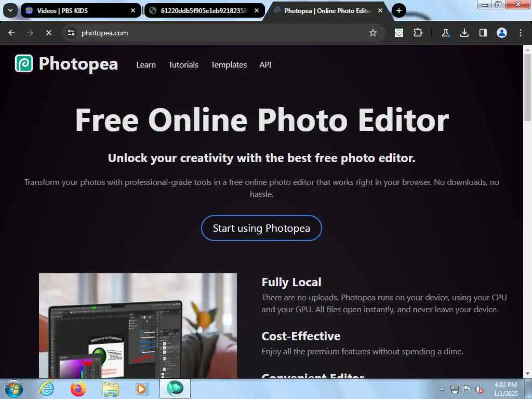Click the Action Center flag icon
The image size is (532, 399).
pyautogui.click(x=467, y=389)
